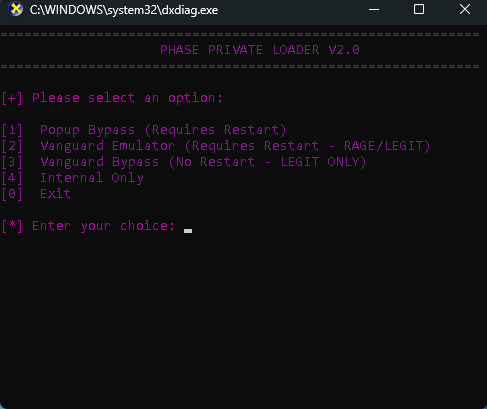Click the dxdiag icon in the title bar
The height and width of the screenshot is (409, 487).
pos(16,9)
